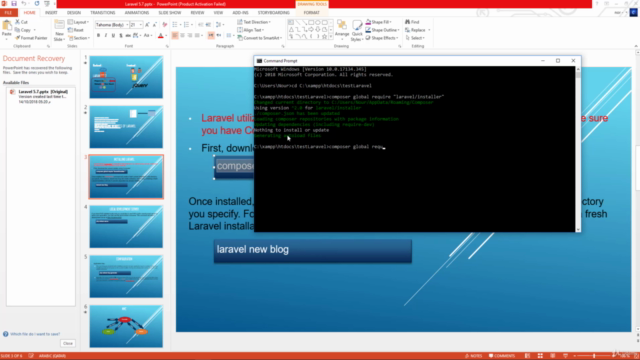Click the font color red A icon
640x360 pixels.
coord(161,36)
